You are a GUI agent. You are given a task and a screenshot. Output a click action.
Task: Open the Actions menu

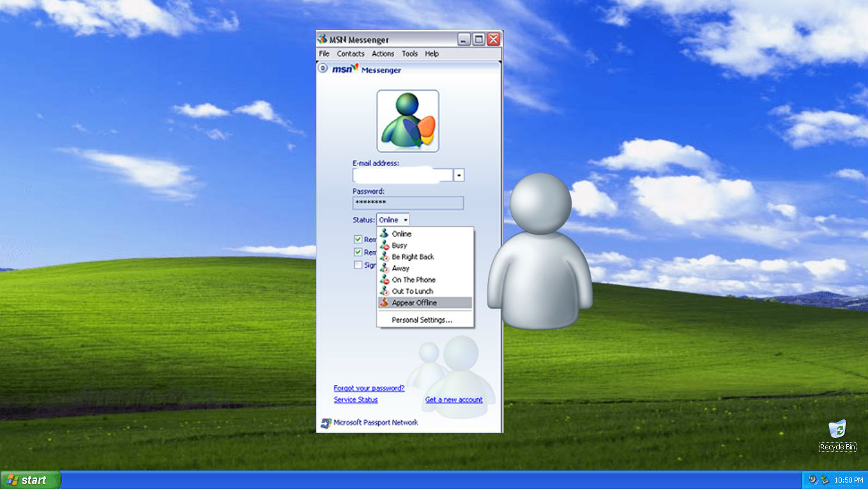[383, 54]
